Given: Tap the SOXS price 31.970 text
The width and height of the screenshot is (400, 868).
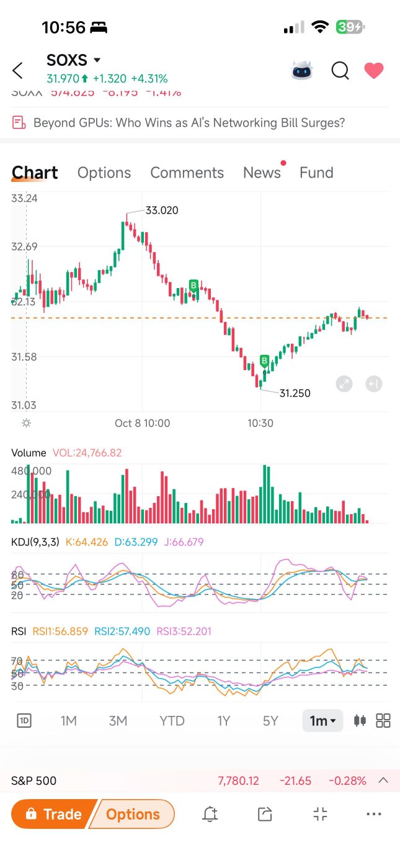Looking at the screenshot, I should 63,79.
